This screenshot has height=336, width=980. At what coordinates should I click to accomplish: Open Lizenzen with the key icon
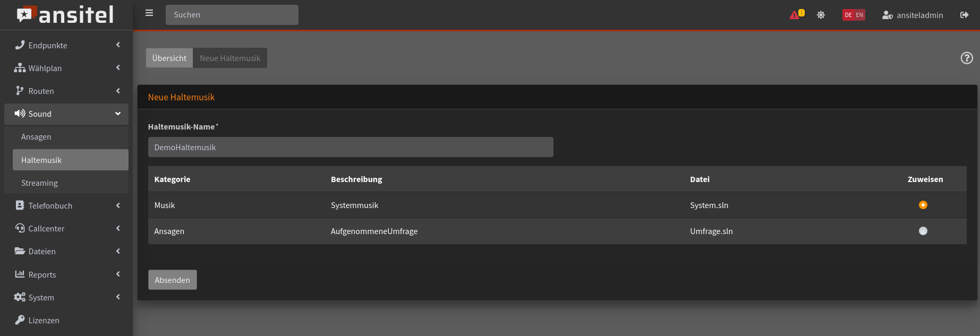[x=44, y=320]
